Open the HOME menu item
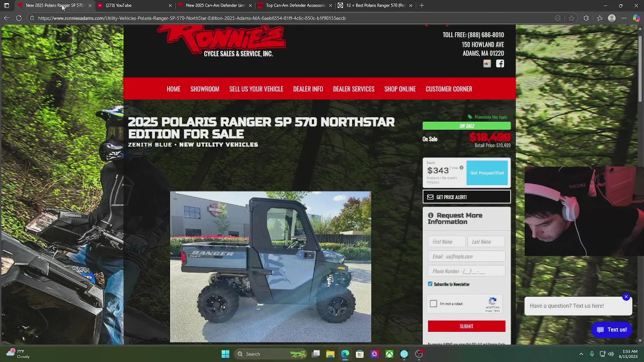The height and width of the screenshot is (362, 644). 174,89
